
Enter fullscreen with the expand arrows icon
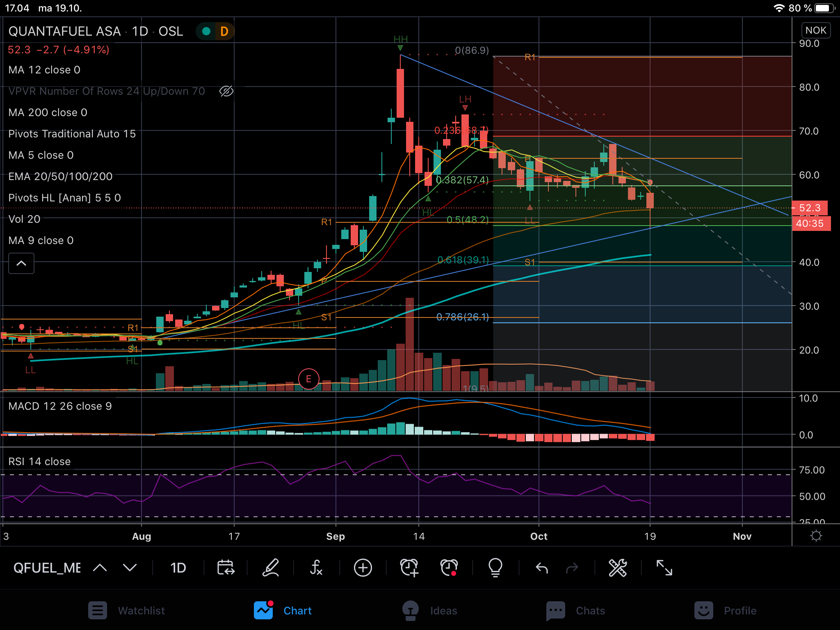(664, 568)
